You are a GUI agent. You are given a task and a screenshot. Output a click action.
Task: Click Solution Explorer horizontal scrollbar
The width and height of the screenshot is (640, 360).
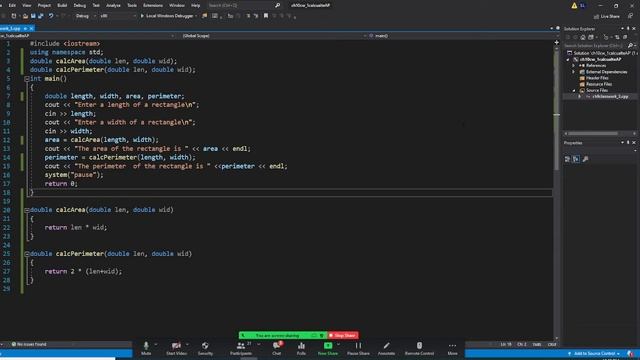[593, 133]
